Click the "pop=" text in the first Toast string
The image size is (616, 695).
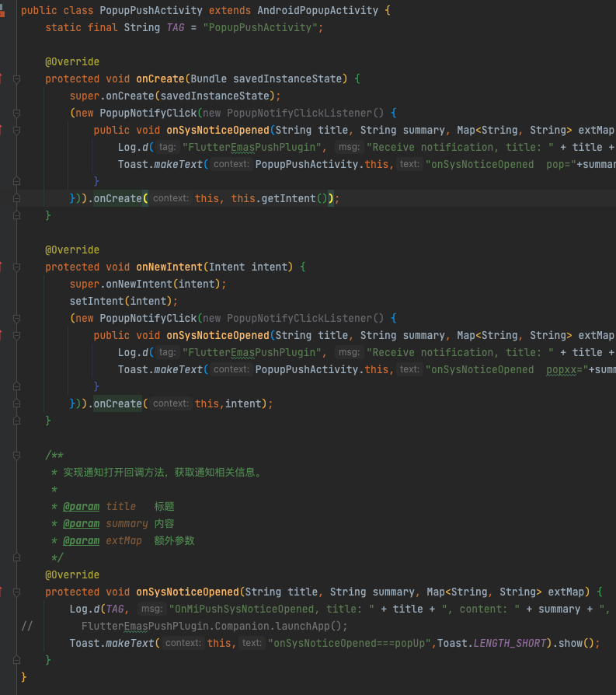561,165
